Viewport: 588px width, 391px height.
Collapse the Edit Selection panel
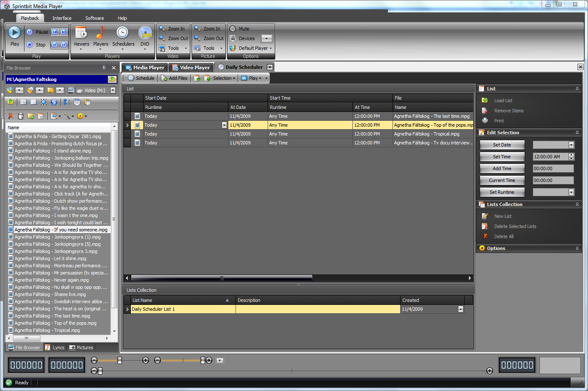point(577,133)
